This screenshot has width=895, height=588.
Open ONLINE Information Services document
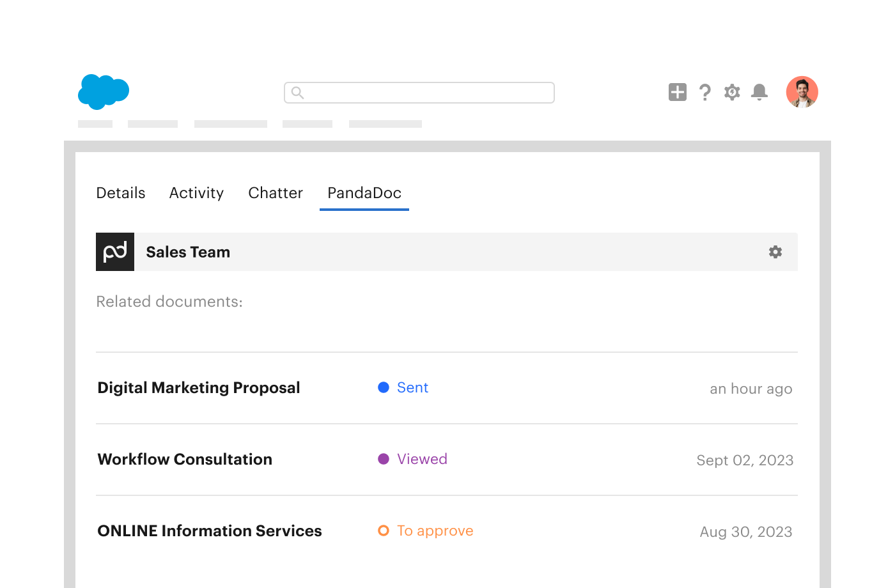(x=210, y=531)
